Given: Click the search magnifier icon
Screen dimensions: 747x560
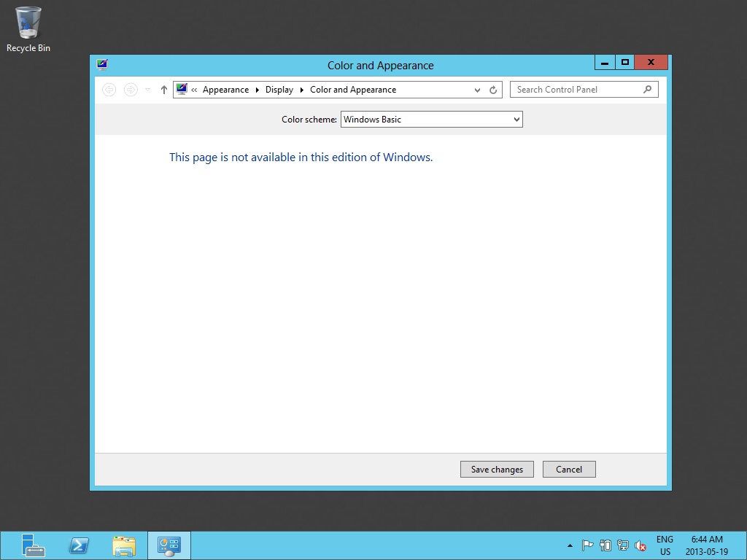Looking at the screenshot, I should click(648, 90).
